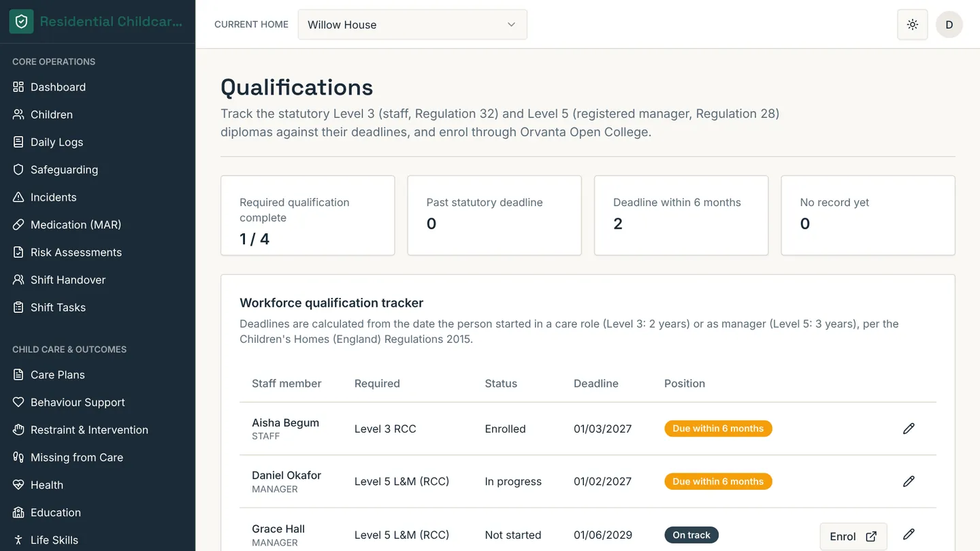
Task: Click the Dashboard grid icon
Action: (18, 87)
